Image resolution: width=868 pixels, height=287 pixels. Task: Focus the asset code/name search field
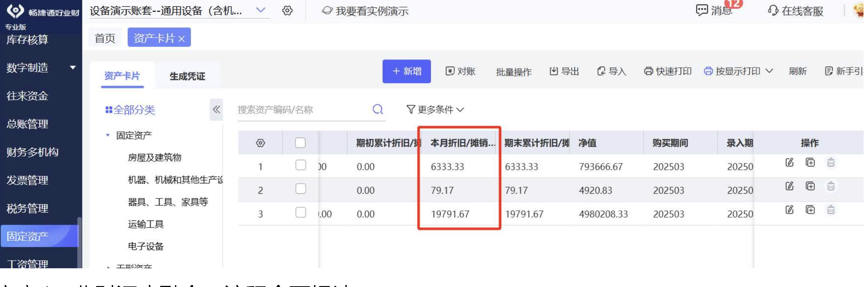click(x=303, y=110)
